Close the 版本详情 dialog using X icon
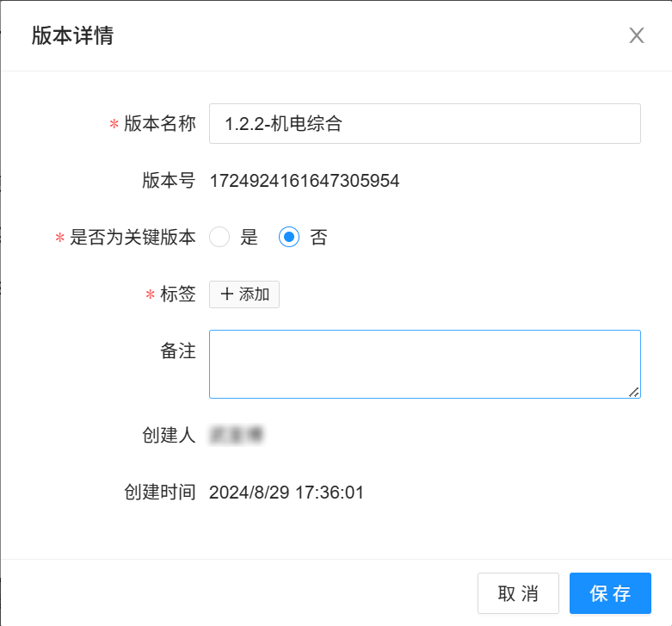The image size is (672, 626). point(637,35)
